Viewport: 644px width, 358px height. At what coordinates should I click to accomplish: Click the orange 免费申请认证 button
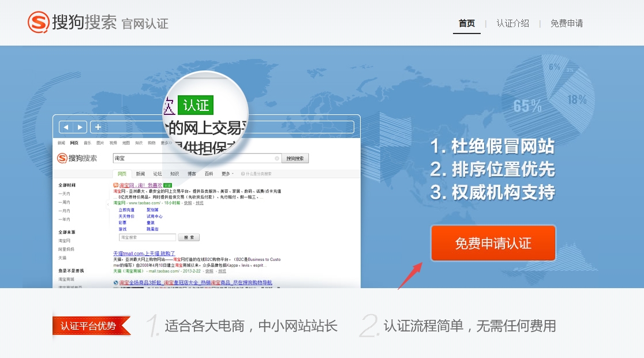(x=493, y=243)
